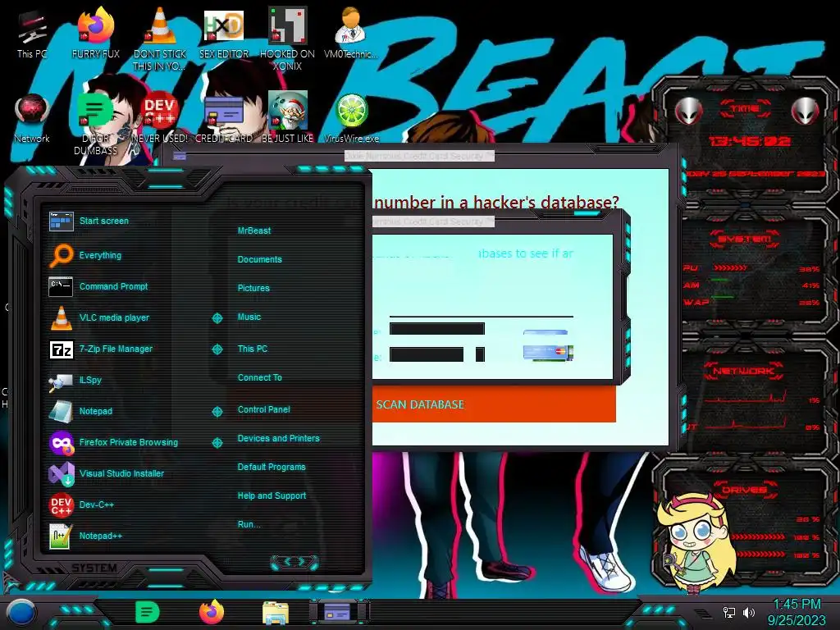Click the Start orb on taskbar
The height and width of the screenshot is (630, 840).
(x=21, y=613)
